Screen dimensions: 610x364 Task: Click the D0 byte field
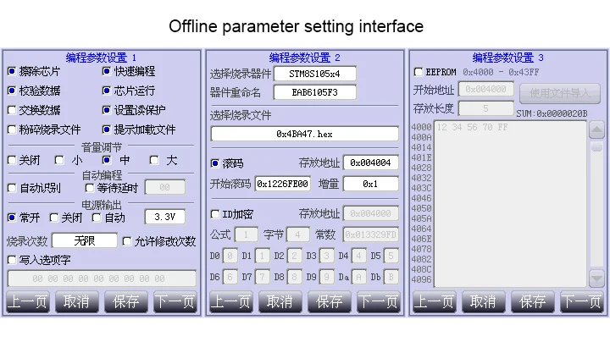click(230, 256)
